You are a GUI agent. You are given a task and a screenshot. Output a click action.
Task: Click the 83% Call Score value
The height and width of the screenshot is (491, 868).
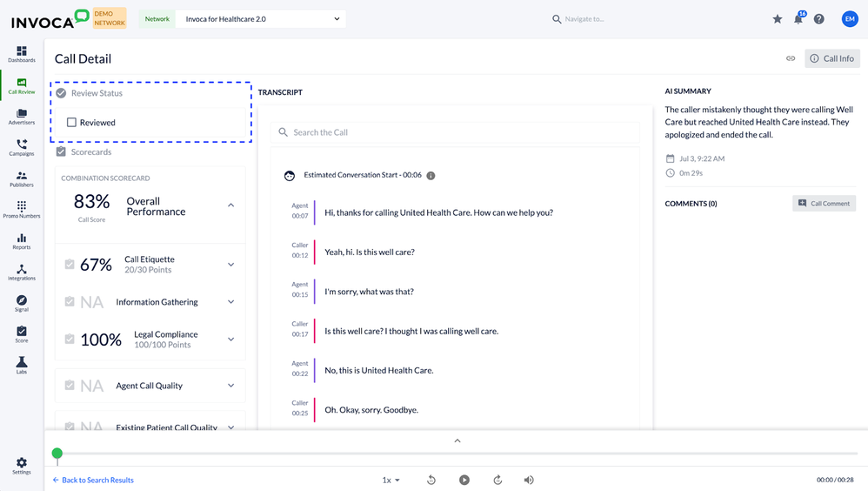(x=92, y=201)
